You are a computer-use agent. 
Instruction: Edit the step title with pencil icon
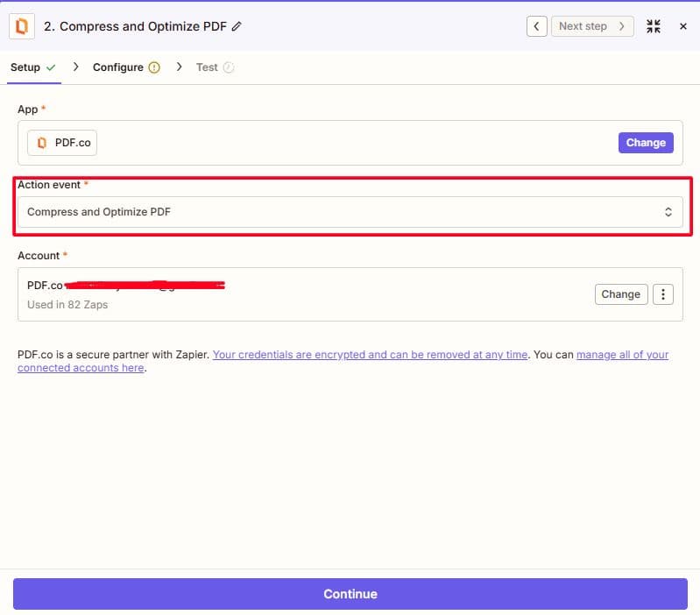click(x=237, y=26)
